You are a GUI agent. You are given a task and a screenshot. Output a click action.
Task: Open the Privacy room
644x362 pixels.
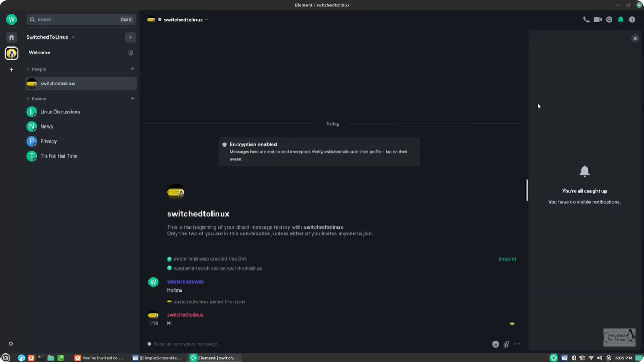[x=81, y=141]
